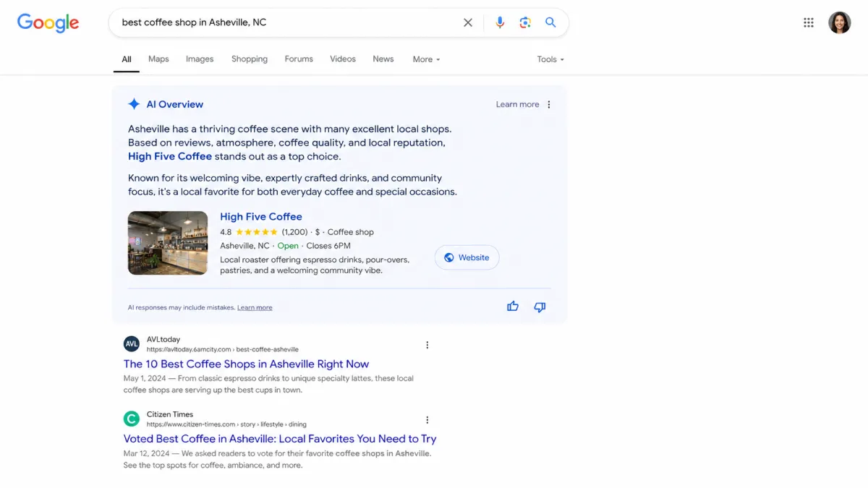
Task: Click the avltoday.6amcity.com URL
Action: (223, 349)
